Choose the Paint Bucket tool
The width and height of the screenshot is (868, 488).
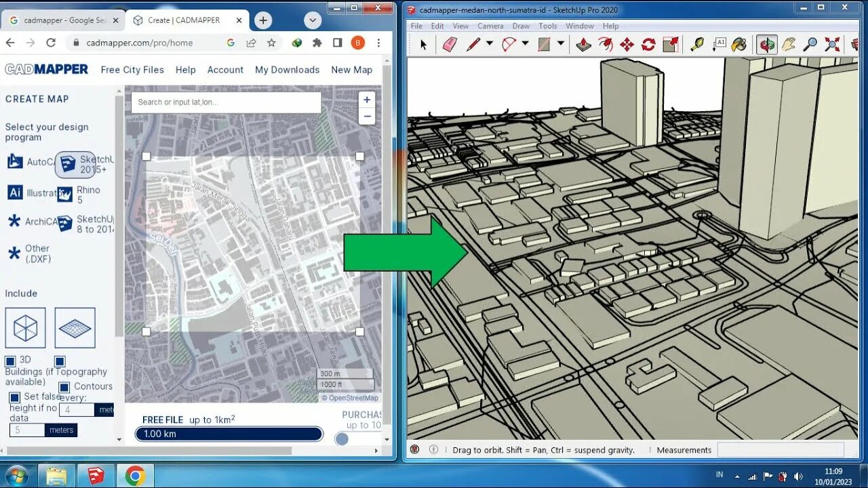pyautogui.click(x=739, y=45)
